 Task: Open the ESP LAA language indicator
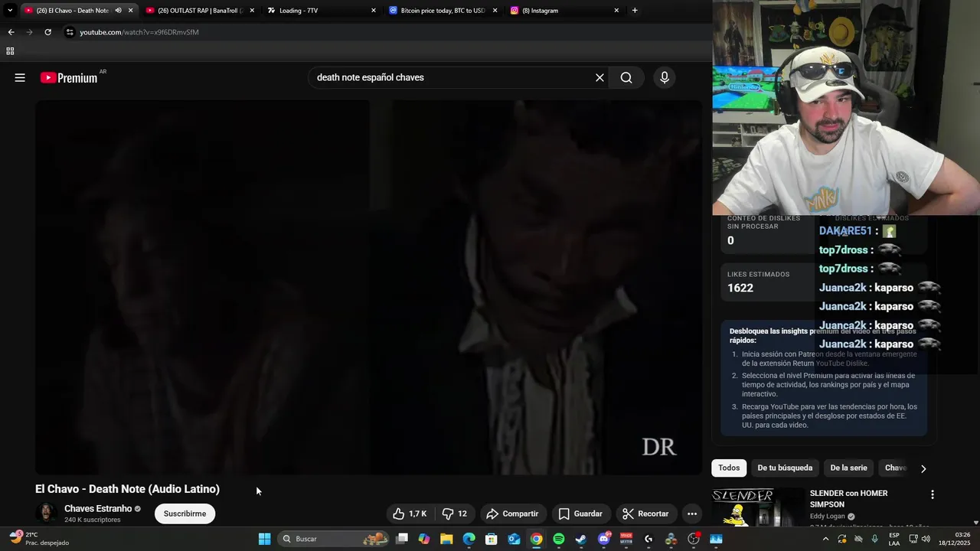pos(894,539)
